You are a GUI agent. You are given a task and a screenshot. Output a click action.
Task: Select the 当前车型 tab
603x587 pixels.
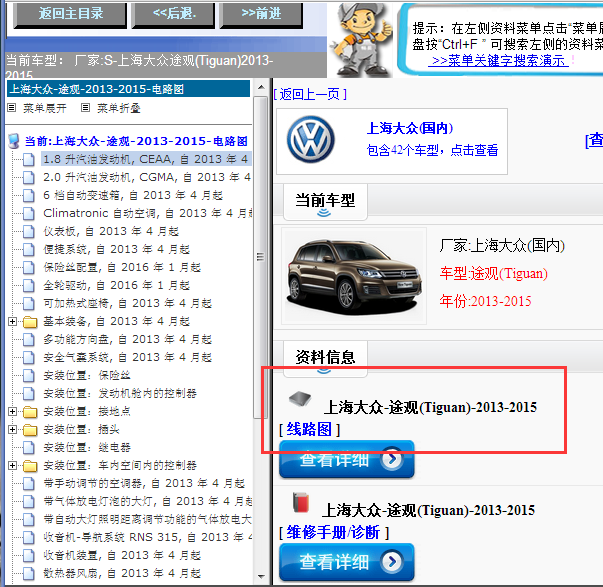click(x=325, y=202)
